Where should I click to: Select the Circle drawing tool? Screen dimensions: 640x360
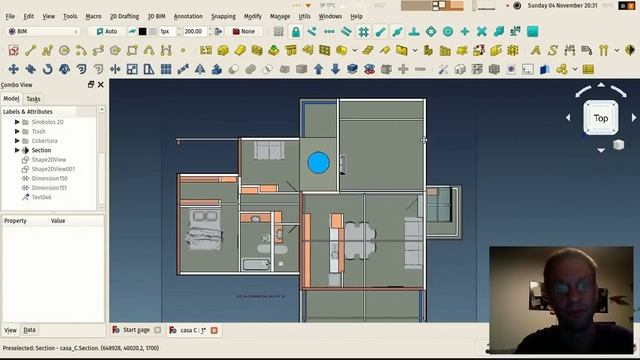tap(64, 50)
